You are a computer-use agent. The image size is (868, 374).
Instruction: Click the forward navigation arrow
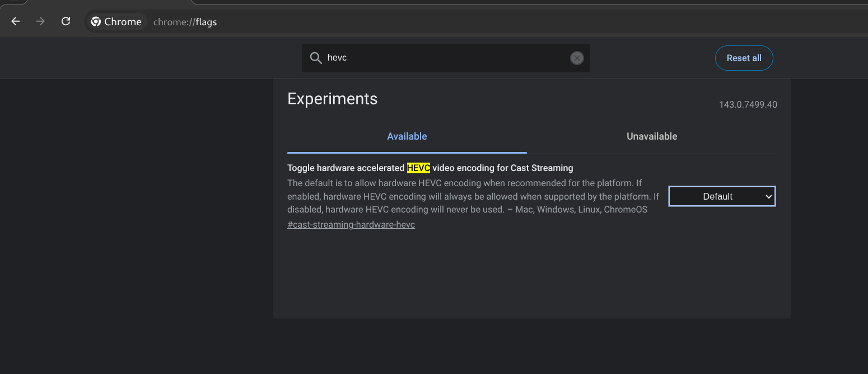pos(40,22)
